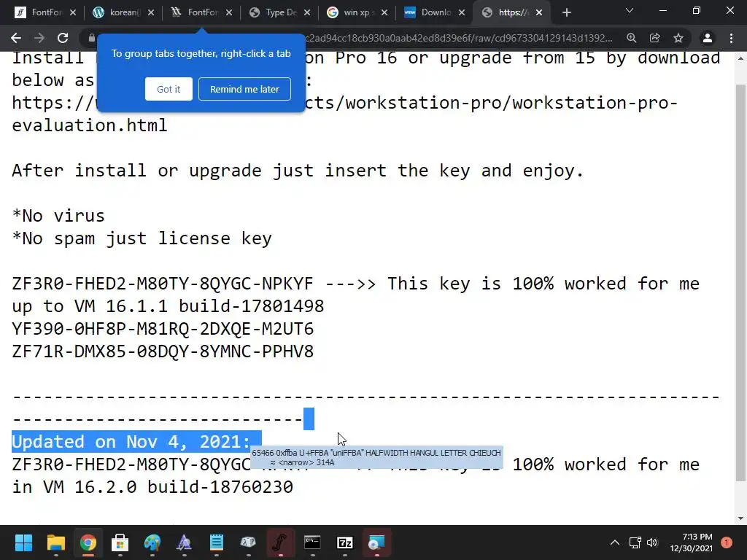Click line '*No spam just license key'
The image size is (747, 560).
click(142, 238)
